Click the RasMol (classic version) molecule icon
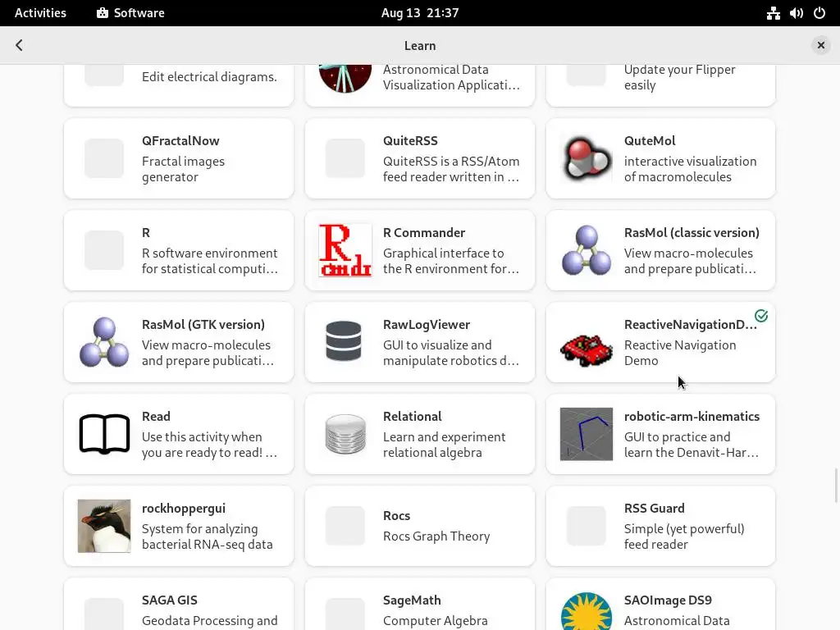 coord(586,250)
